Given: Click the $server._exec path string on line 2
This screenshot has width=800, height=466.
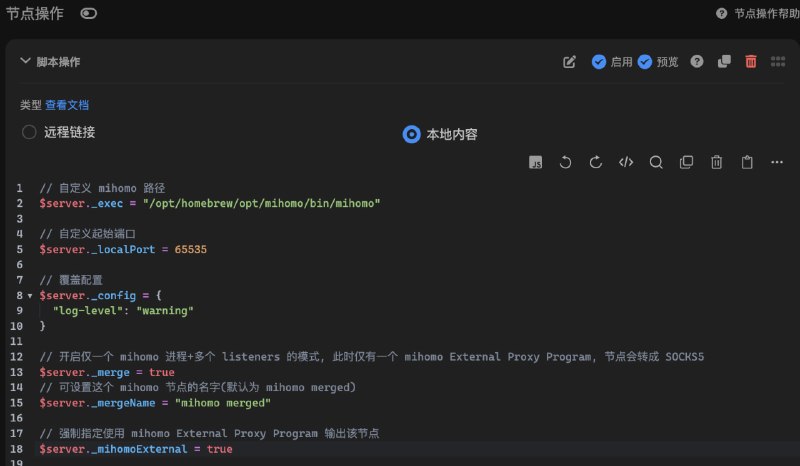Looking at the screenshot, I should click(x=261, y=204).
